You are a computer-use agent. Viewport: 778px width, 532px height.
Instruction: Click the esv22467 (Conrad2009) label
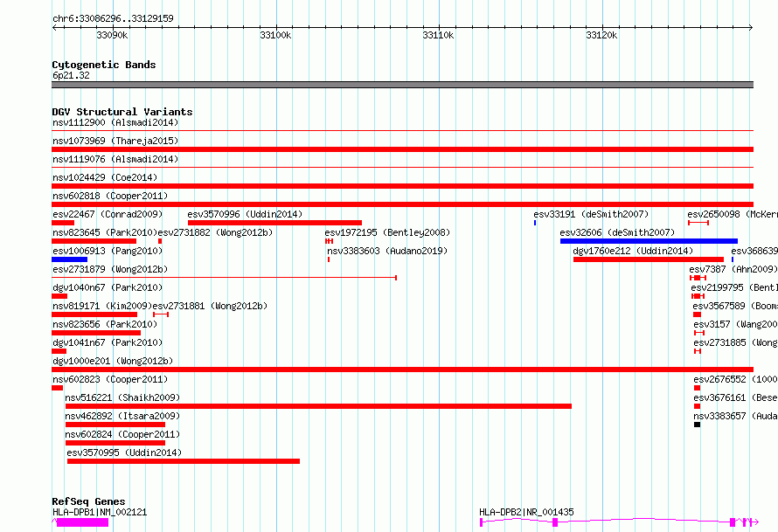tap(108, 214)
